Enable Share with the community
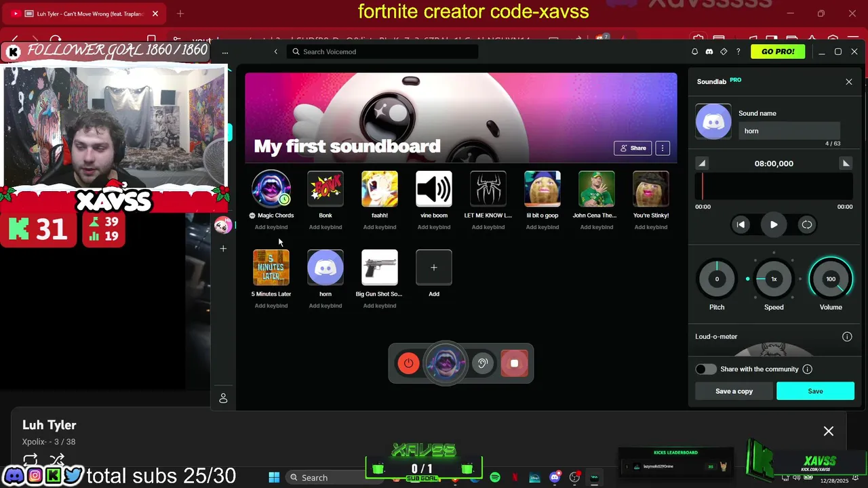The width and height of the screenshot is (868, 488). (x=706, y=369)
